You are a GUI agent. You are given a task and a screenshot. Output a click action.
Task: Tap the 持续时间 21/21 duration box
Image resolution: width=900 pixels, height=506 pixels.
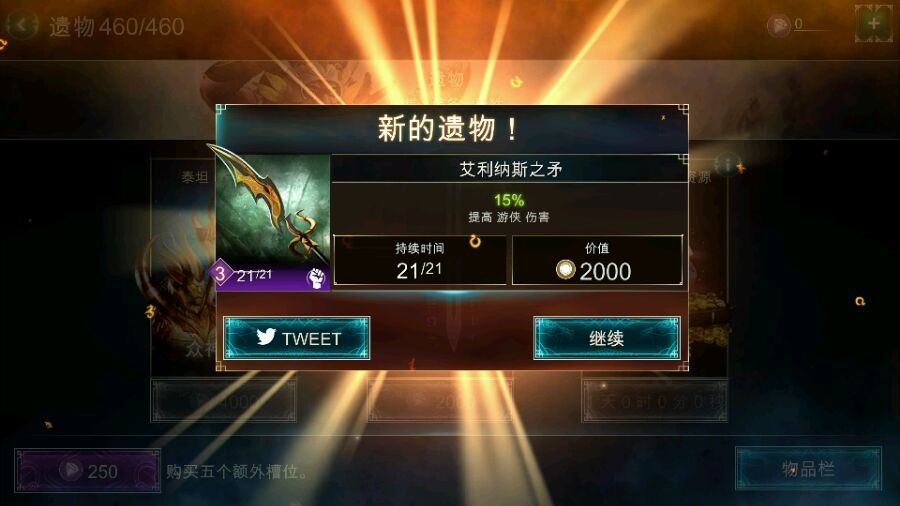click(420, 260)
